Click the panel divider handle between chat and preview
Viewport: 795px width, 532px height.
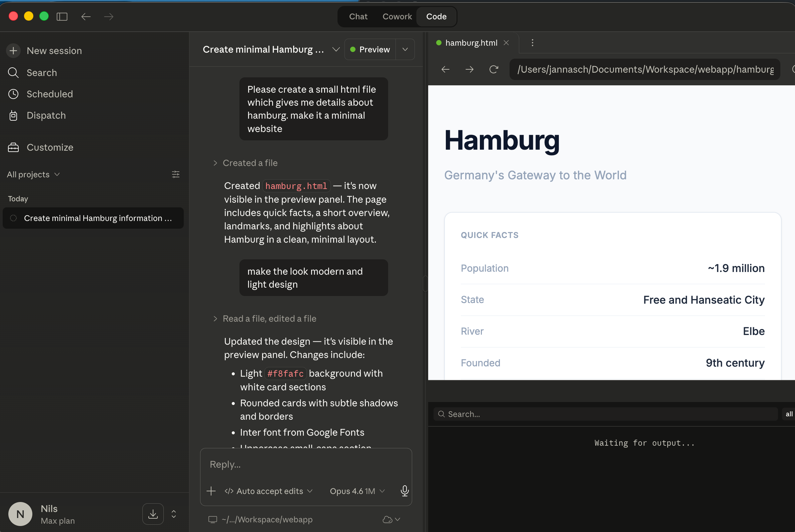point(425,284)
